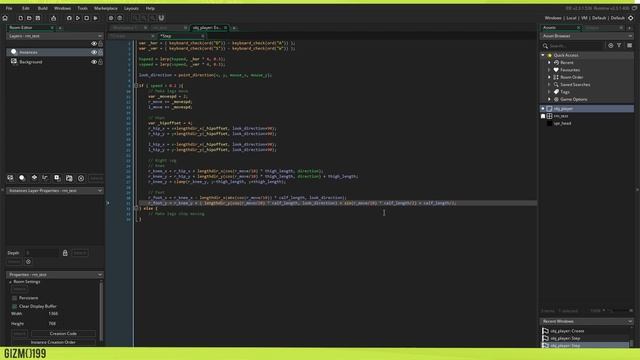Run the game with the play icon
Viewport: 640px width, 360px height.
point(78,18)
